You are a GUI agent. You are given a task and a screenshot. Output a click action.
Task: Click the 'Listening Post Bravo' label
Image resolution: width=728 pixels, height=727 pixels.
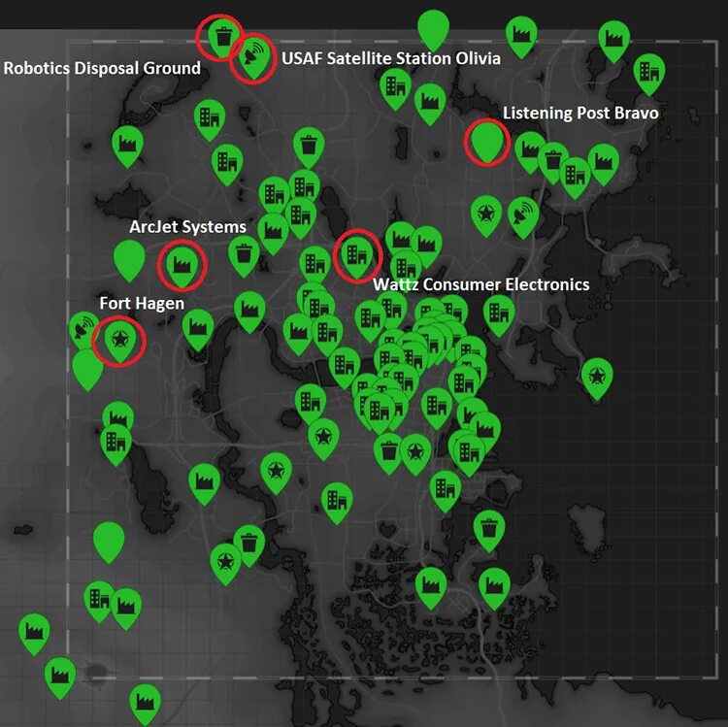point(580,114)
